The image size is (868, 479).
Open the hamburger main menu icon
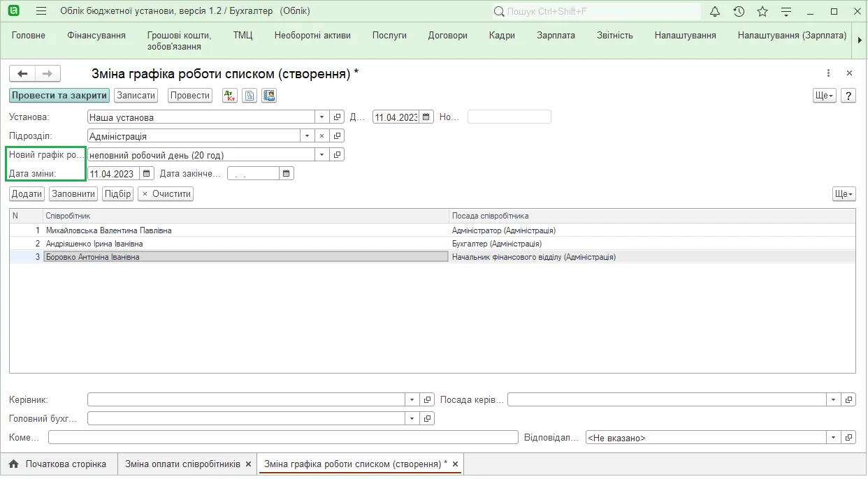click(x=41, y=11)
